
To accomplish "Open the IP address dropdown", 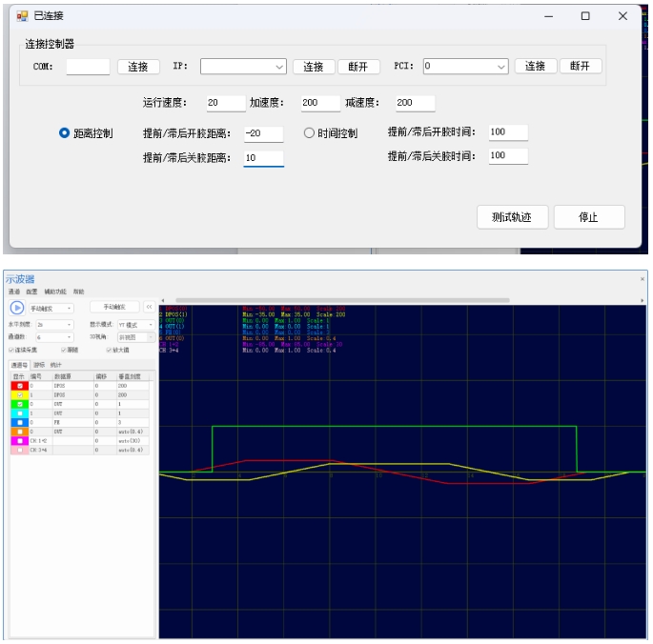I will 279,67.
